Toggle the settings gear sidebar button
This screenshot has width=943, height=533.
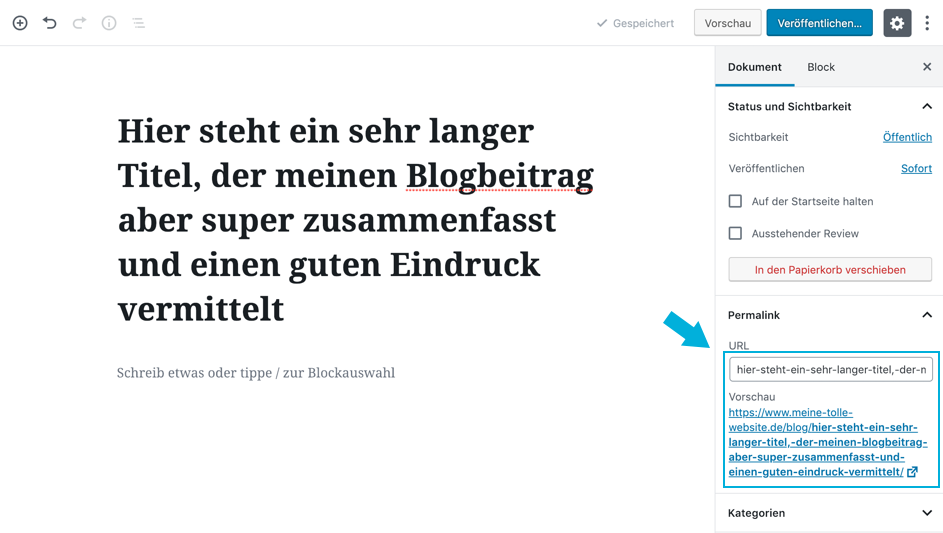[897, 23]
